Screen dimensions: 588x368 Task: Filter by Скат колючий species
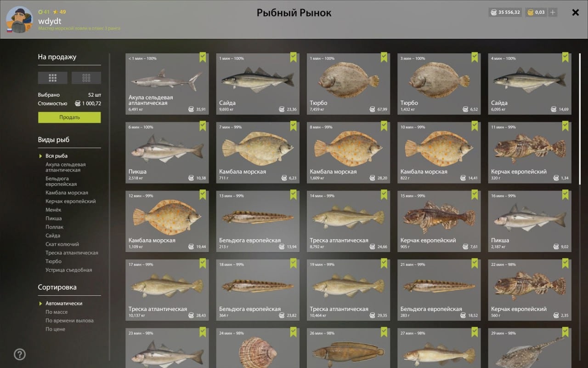(62, 244)
